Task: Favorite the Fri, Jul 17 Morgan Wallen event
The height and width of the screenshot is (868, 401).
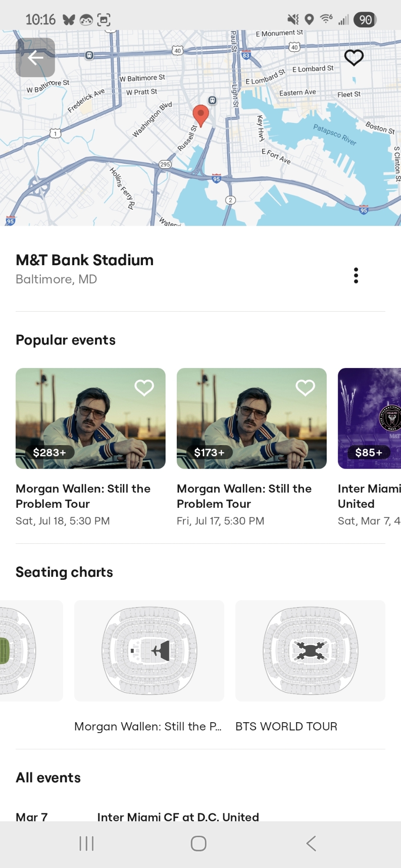Action: pyautogui.click(x=305, y=388)
